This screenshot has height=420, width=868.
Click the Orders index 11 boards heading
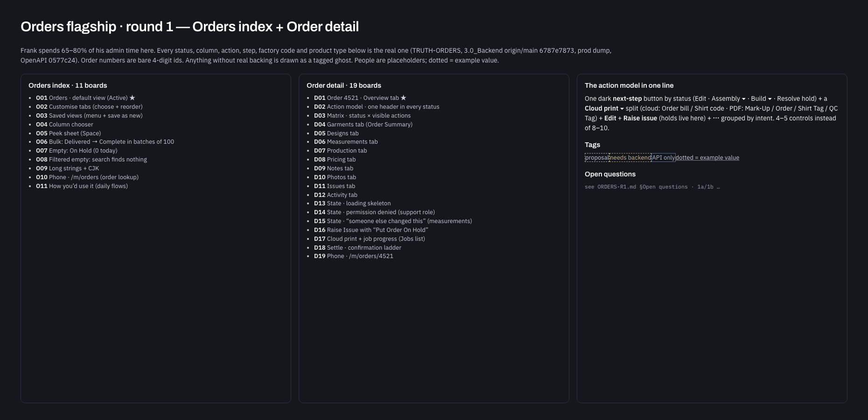coord(68,85)
